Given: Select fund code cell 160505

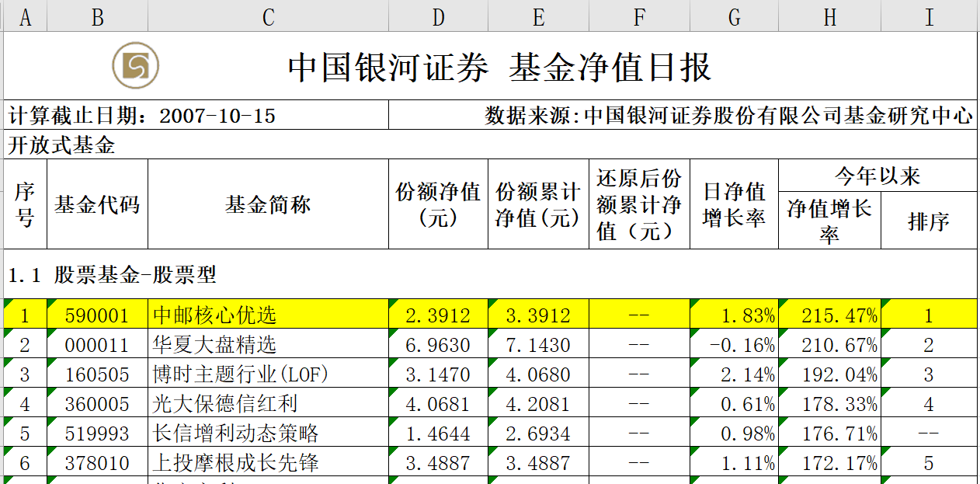Looking at the screenshot, I should (x=97, y=374).
